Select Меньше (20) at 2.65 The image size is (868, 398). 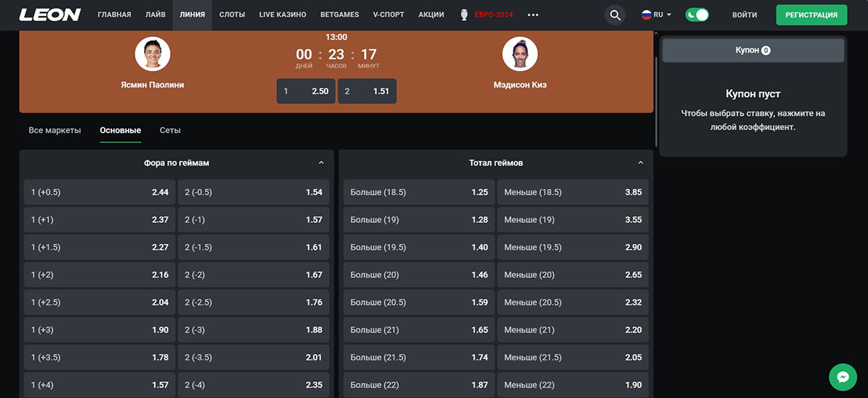pos(573,275)
